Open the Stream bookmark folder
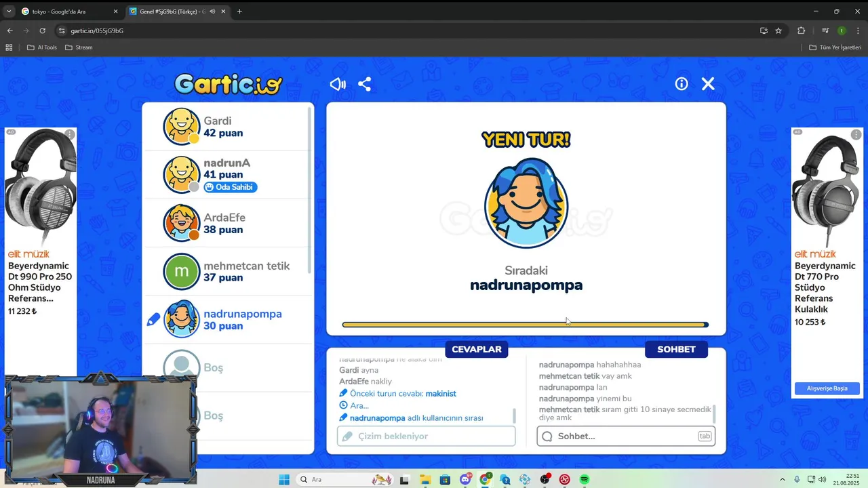868x488 pixels. (x=79, y=47)
